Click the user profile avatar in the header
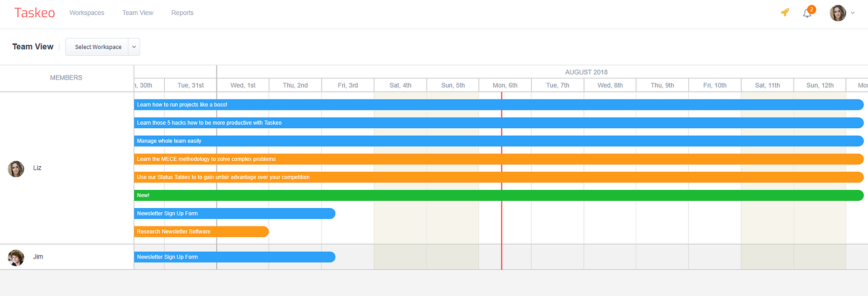The height and width of the screenshot is (296, 868). point(838,13)
